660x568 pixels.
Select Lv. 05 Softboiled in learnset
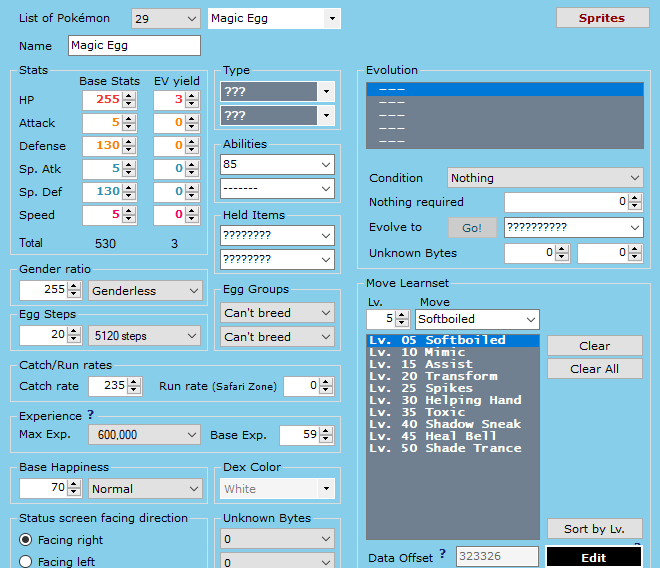point(452,340)
